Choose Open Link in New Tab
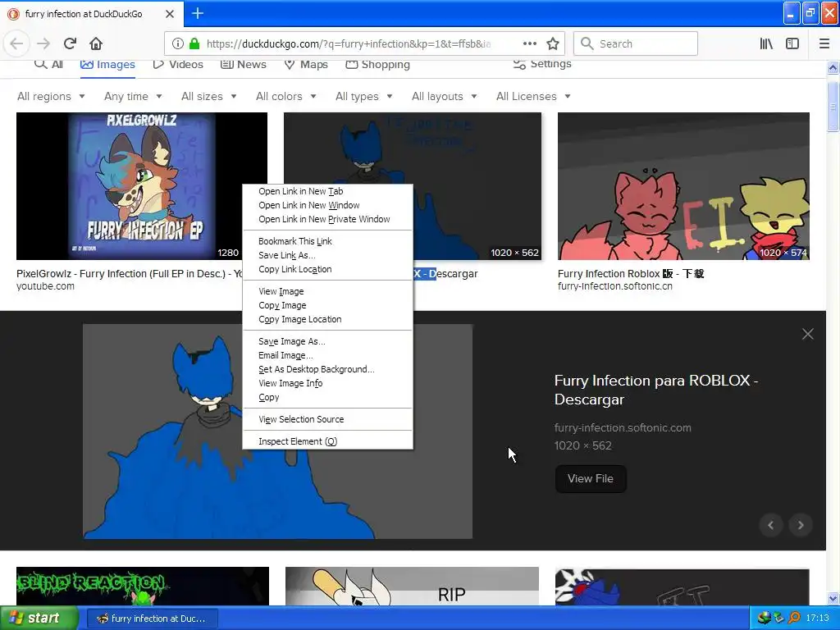The height and width of the screenshot is (630, 840). point(327,191)
